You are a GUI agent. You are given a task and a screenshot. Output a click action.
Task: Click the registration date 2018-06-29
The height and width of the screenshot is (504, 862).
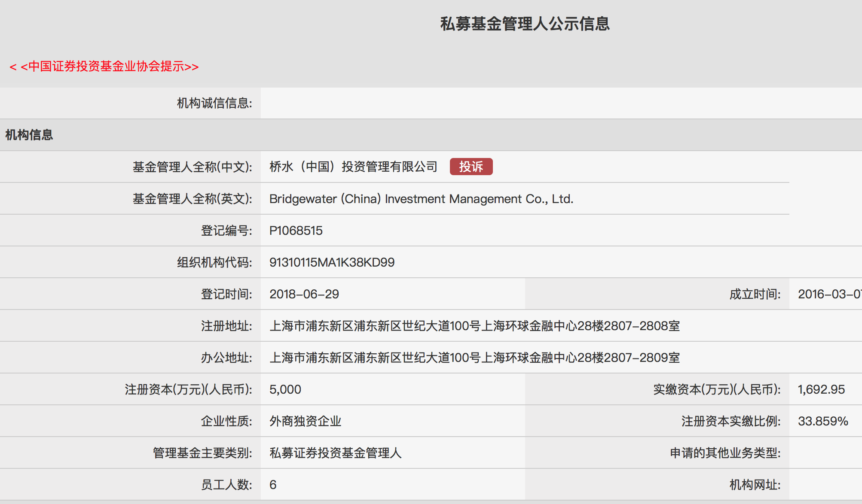click(304, 294)
